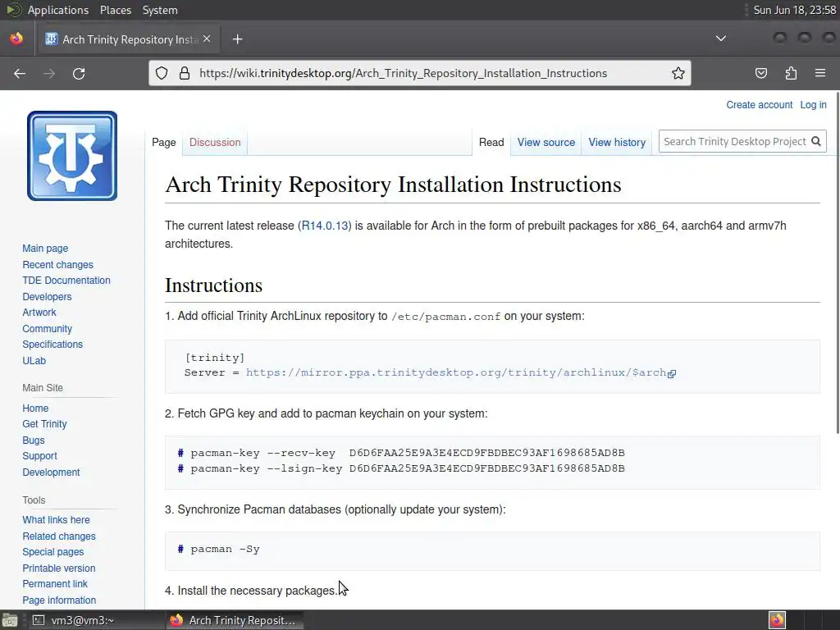This screenshot has width=840, height=630.
Task: Open the Places menu
Action: click(115, 10)
